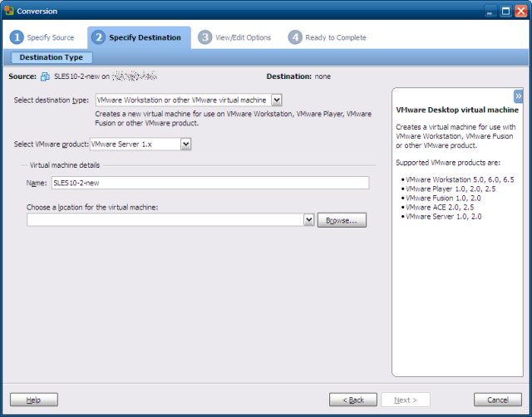
Task: Click VMware ACE 2.0, 2.5 entry
Action: [x=440, y=207]
